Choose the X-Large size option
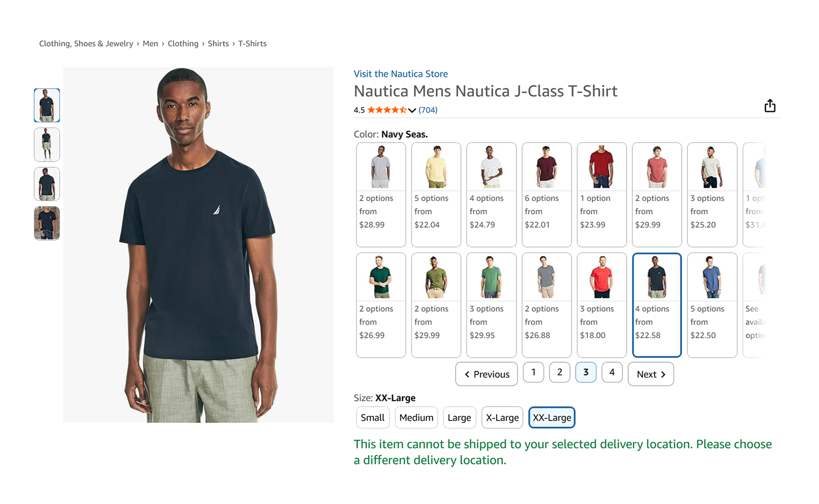This screenshot has width=819, height=504. [x=502, y=417]
